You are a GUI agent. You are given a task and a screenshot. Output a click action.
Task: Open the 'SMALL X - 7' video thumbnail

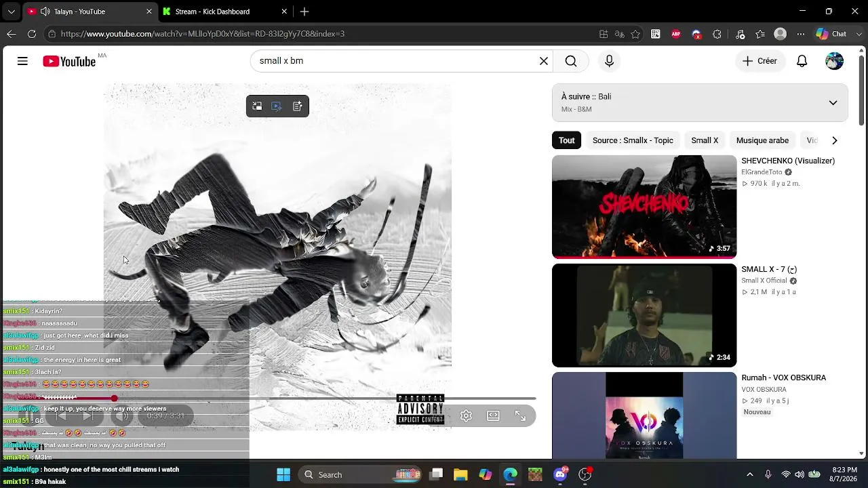[644, 315]
